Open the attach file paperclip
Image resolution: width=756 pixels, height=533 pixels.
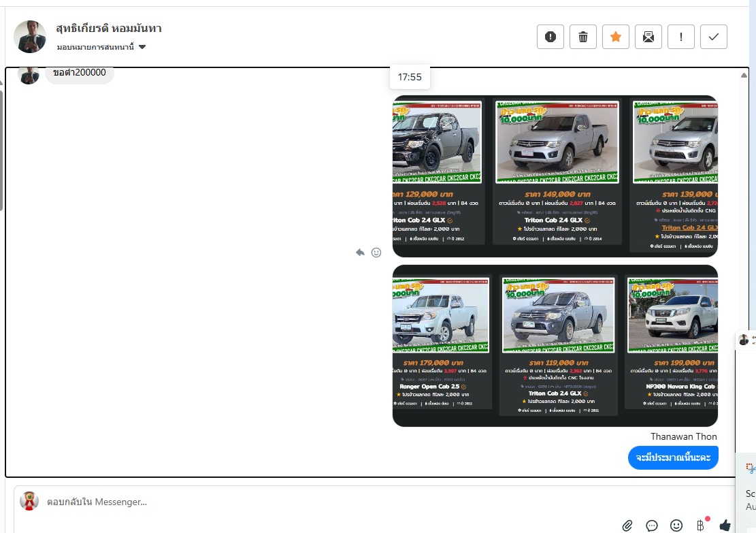click(x=627, y=526)
